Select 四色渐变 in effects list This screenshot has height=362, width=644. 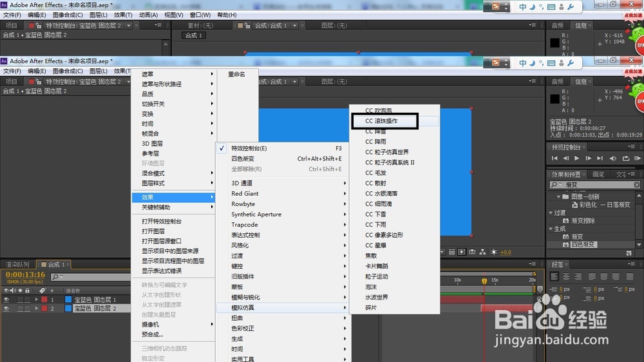pos(582,245)
